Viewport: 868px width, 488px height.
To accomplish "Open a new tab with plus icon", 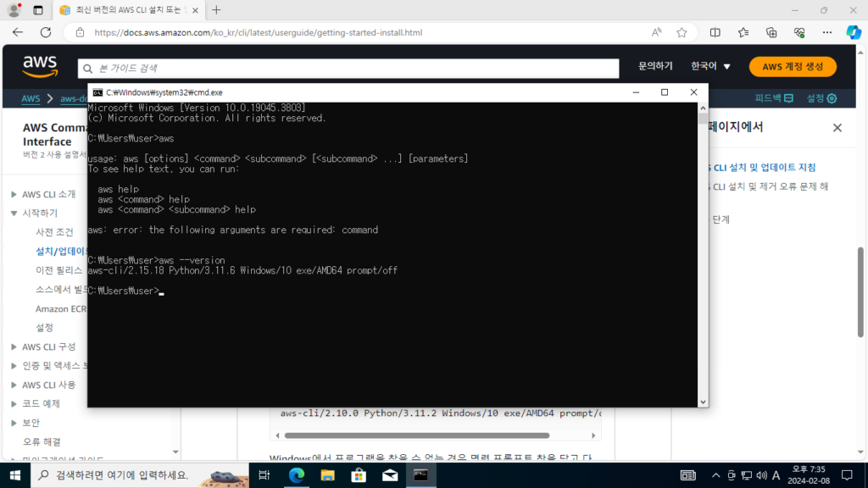I will point(216,10).
